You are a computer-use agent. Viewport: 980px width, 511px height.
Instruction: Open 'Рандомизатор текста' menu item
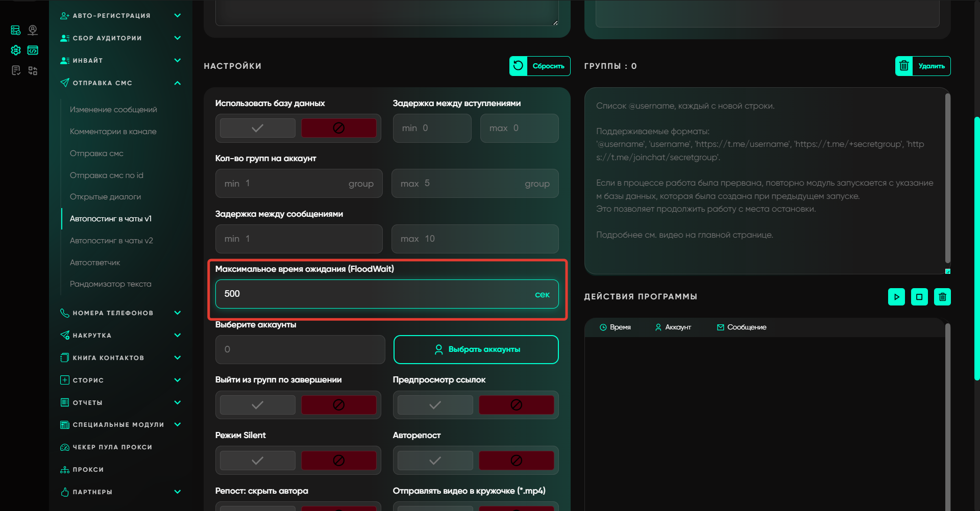[x=110, y=284]
